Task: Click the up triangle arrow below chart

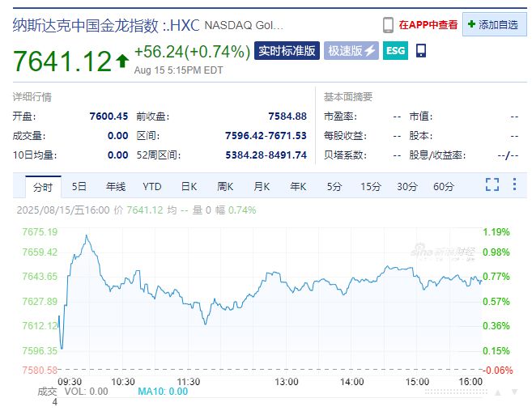Action: [x=498, y=392]
